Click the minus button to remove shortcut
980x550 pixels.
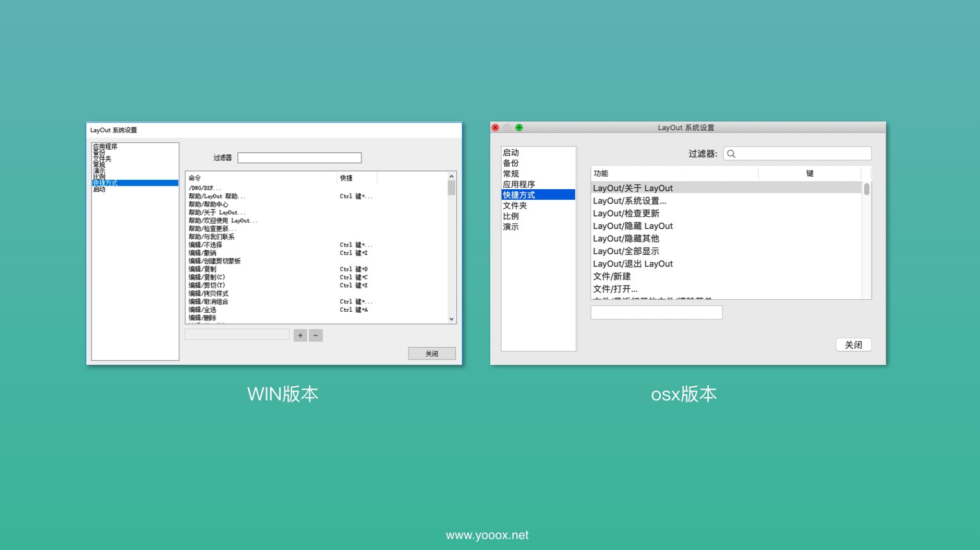316,335
